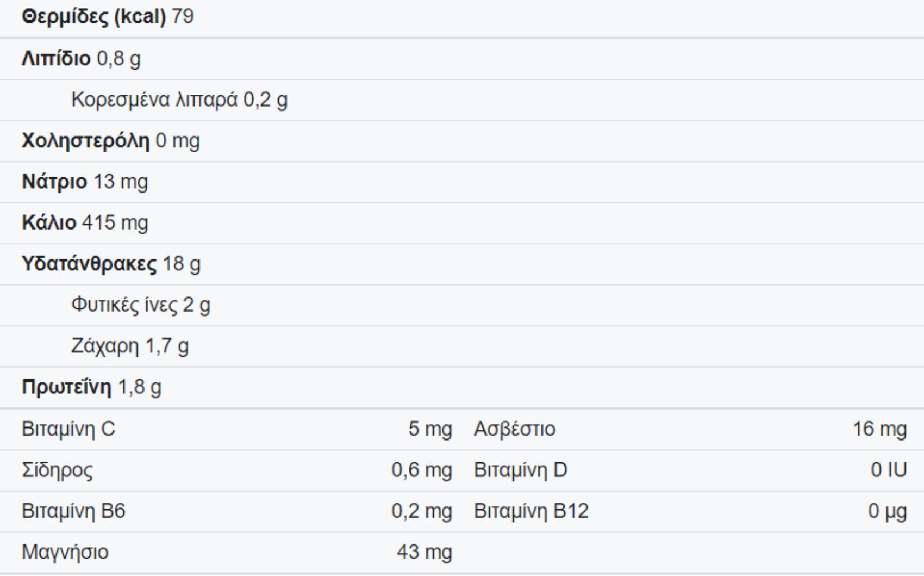Screen dimensions: 924x576
Task: Click the Ζάχαρη entry
Action: (x=105, y=346)
